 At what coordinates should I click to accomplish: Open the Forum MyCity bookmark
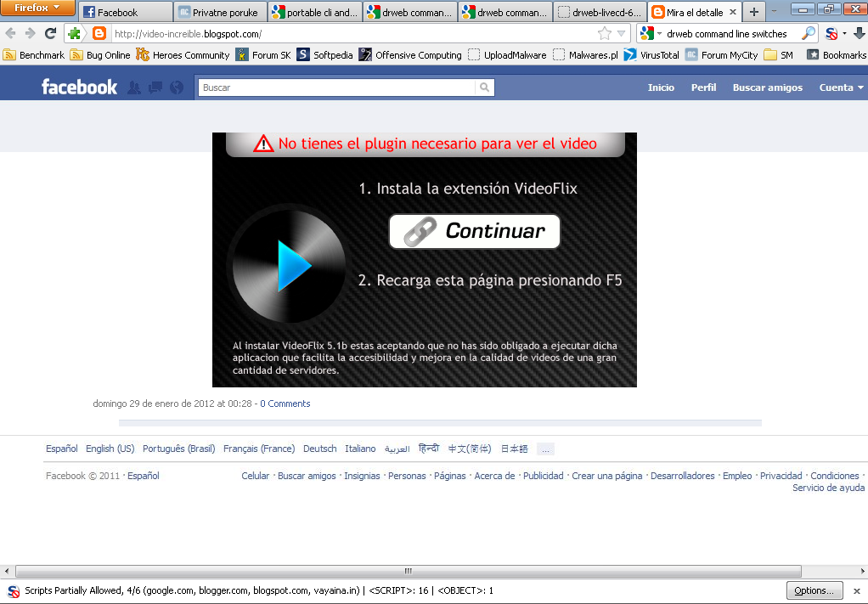point(721,55)
